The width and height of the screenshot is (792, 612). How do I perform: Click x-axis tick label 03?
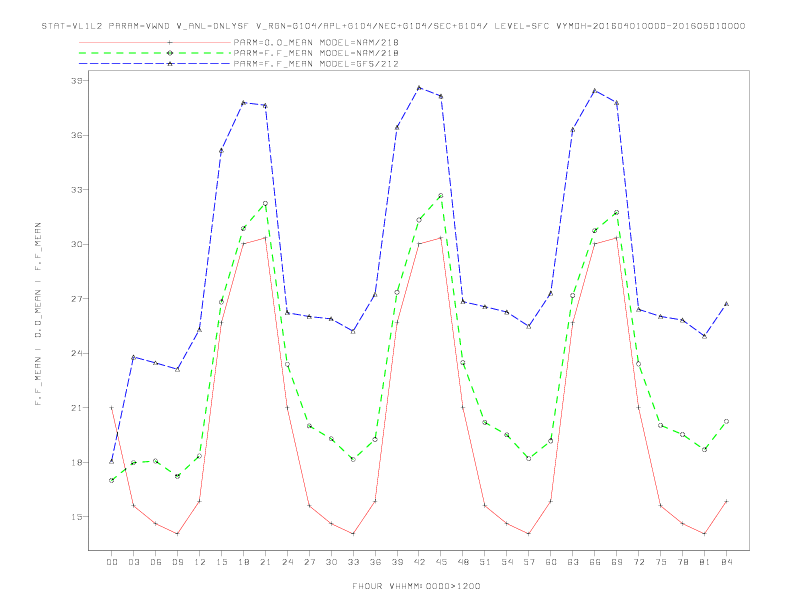pyautogui.click(x=133, y=562)
